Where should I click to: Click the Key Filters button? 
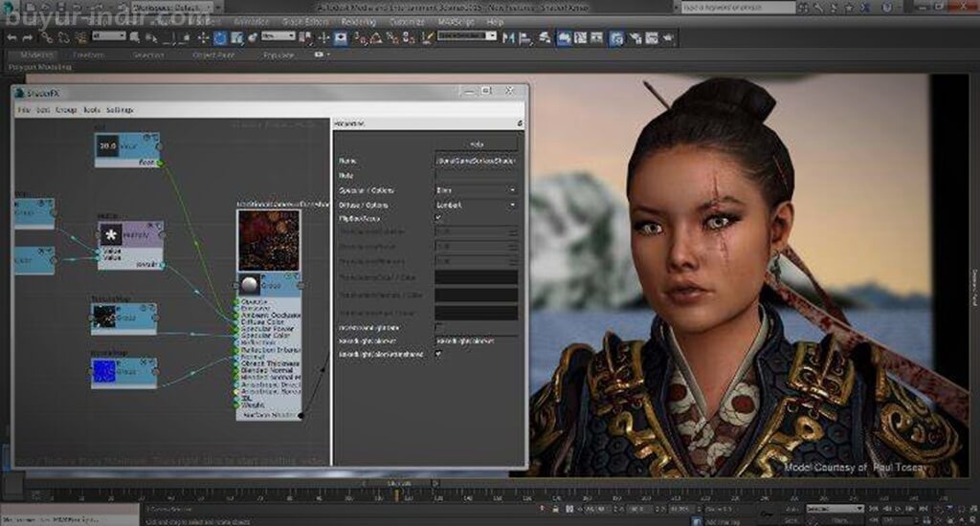pos(840,519)
